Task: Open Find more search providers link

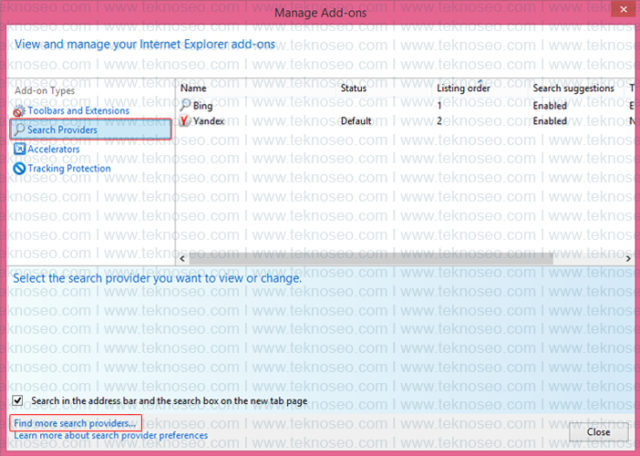Action: click(x=75, y=423)
